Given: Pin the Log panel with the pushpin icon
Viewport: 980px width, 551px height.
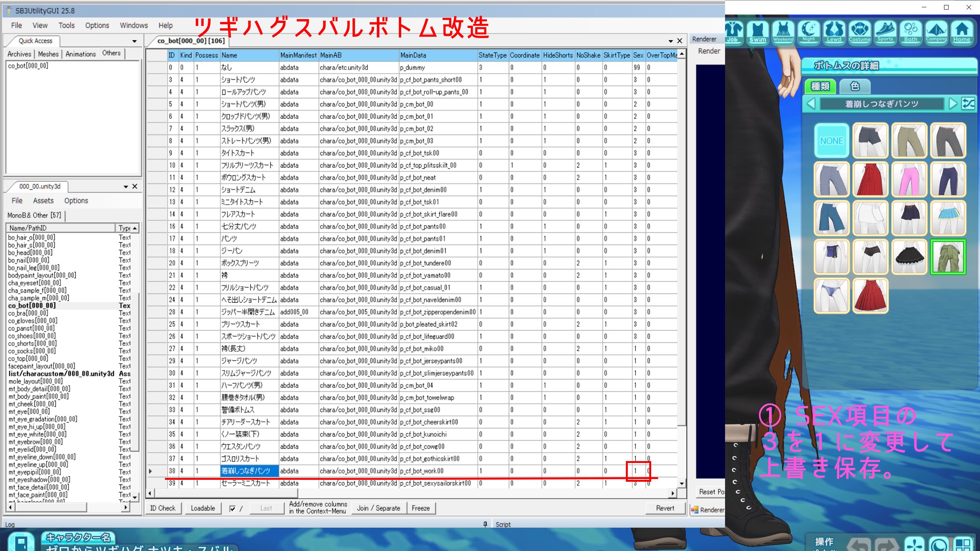Looking at the screenshot, I should (485, 524).
